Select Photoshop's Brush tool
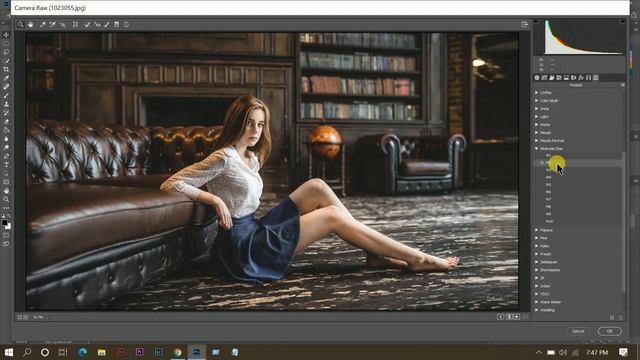640x360 pixels. click(6, 96)
